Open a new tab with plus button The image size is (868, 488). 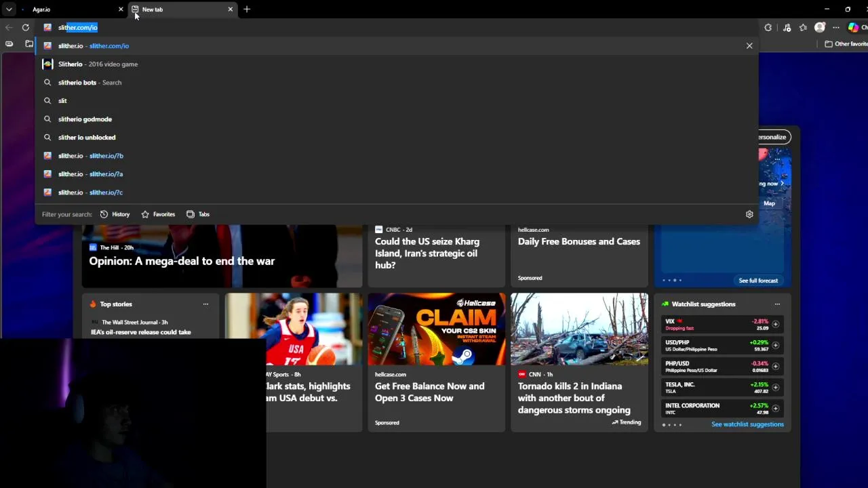(x=247, y=9)
